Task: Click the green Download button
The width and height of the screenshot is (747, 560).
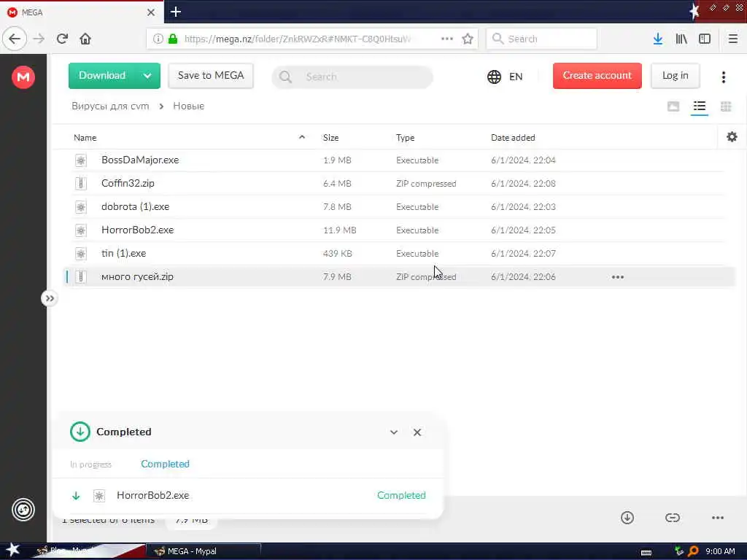Action: [x=102, y=76]
